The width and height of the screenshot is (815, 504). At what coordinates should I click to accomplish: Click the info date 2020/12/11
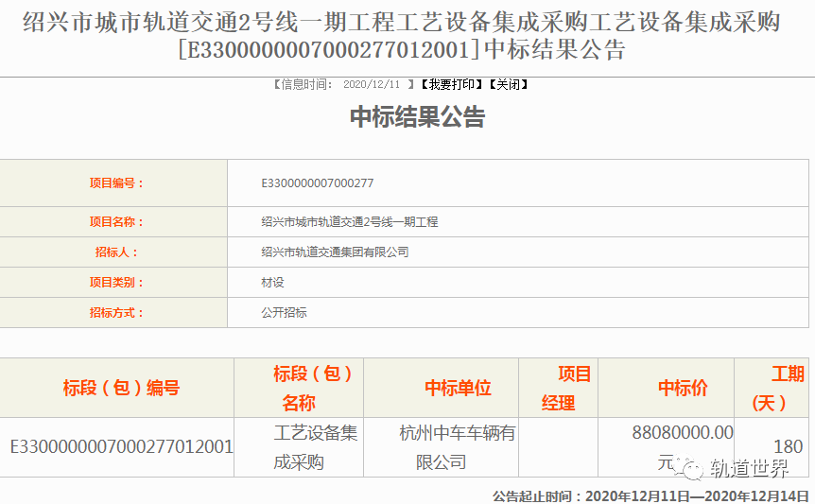[372, 84]
